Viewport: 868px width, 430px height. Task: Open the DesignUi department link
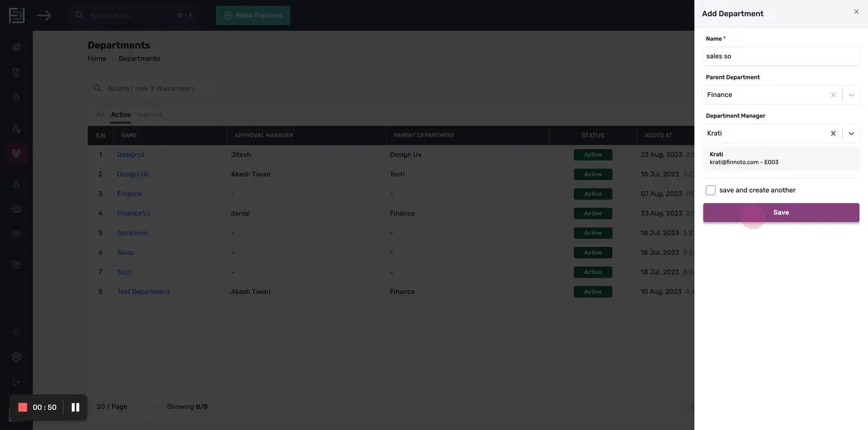click(131, 155)
